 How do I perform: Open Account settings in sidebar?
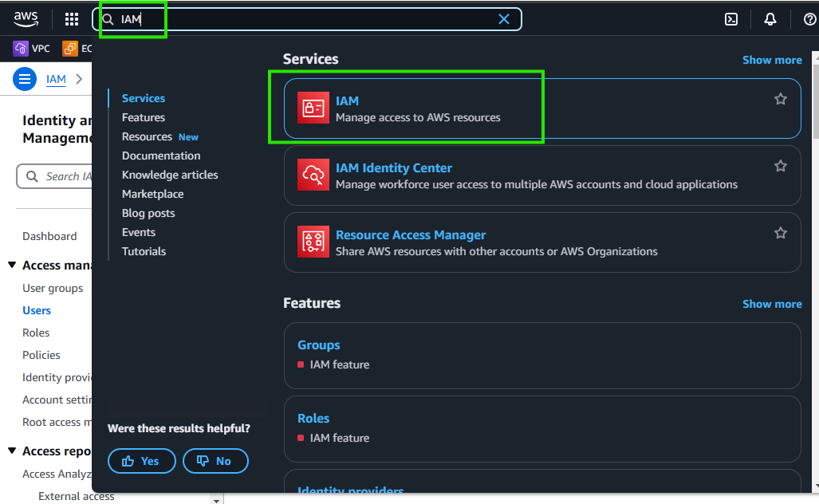(57, 400)
